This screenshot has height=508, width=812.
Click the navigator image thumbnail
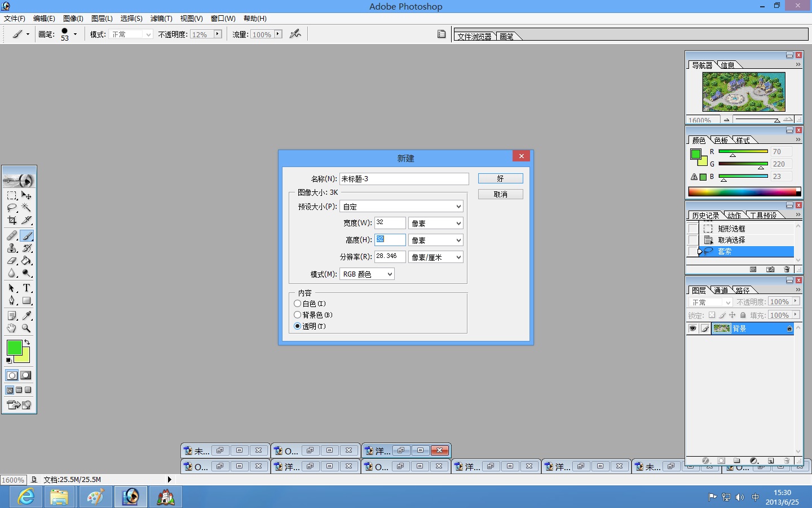click(744, 91)
